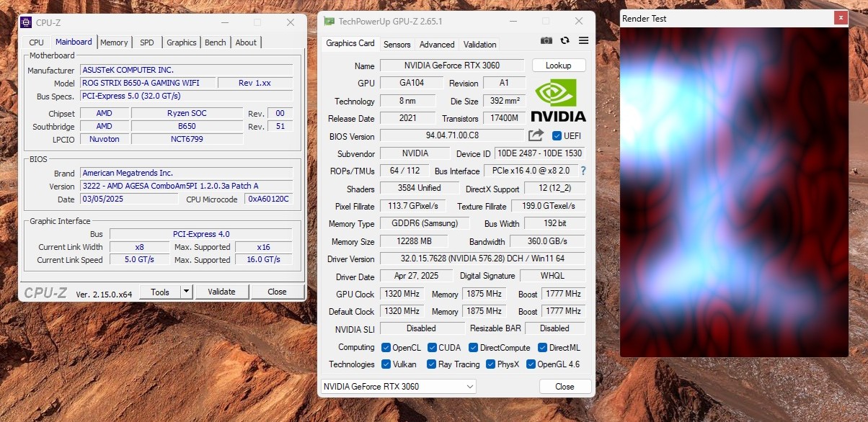Click the Memory Size 12288 MB field
Viewport: 868px width, 422px height.
[415, 241]
